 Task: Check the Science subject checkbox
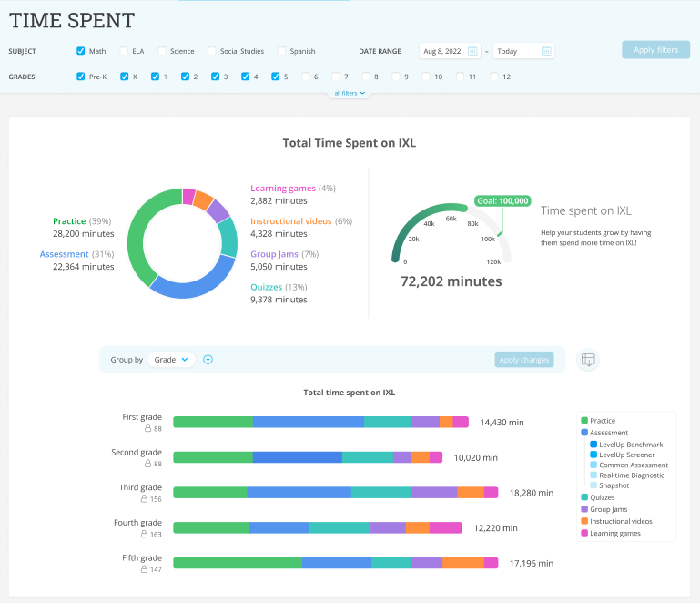click(162, 51)
